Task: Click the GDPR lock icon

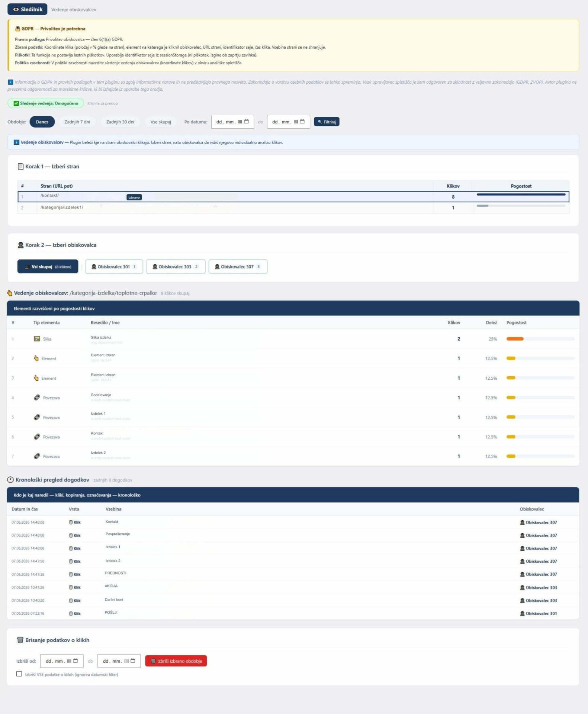Action: (17, 29)
